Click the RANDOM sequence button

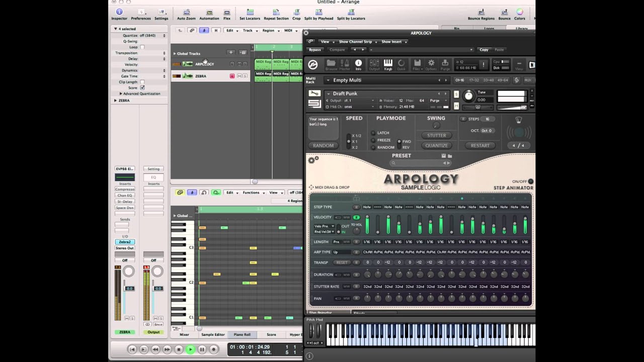[x=323, y=145]
